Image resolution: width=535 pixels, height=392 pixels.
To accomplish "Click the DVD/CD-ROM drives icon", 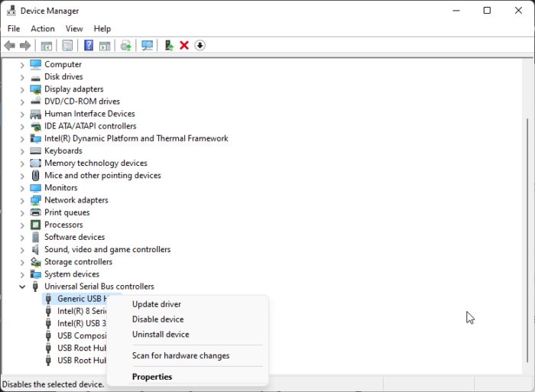I will click(35, 102).
